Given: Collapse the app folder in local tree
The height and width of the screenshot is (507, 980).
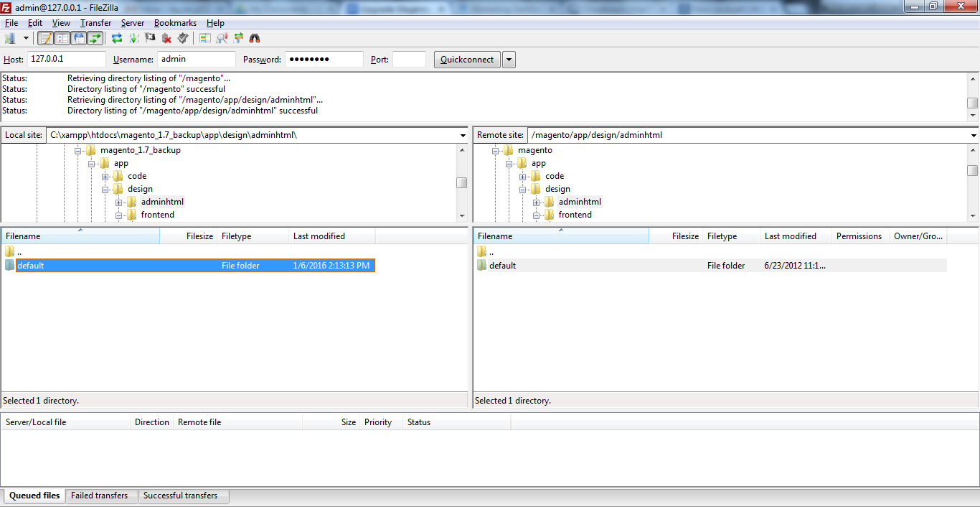Looking at the screenshot, I should point(92,164).
